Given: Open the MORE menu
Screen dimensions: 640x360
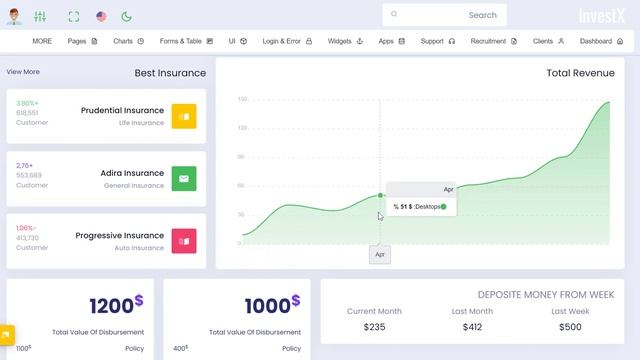Looking at the screenshot, I should point(42,41).
